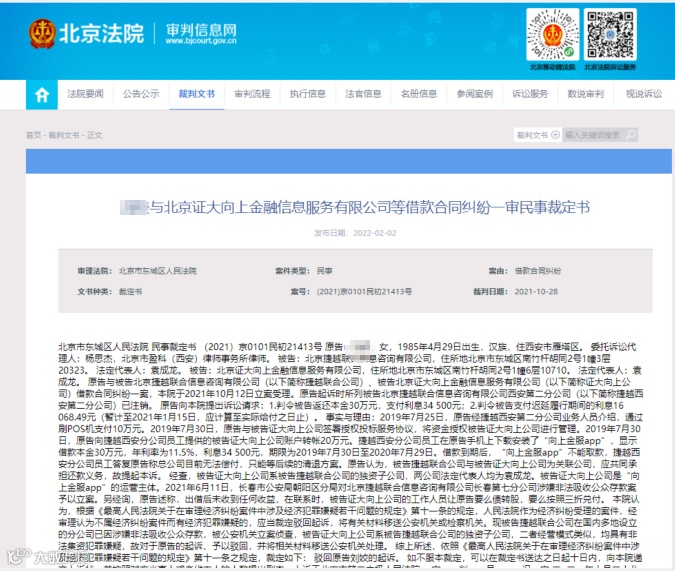Click the 北京移动微法院 mini-program QR code
Viewport: 675px width, 571px height.
click(553, 35)
